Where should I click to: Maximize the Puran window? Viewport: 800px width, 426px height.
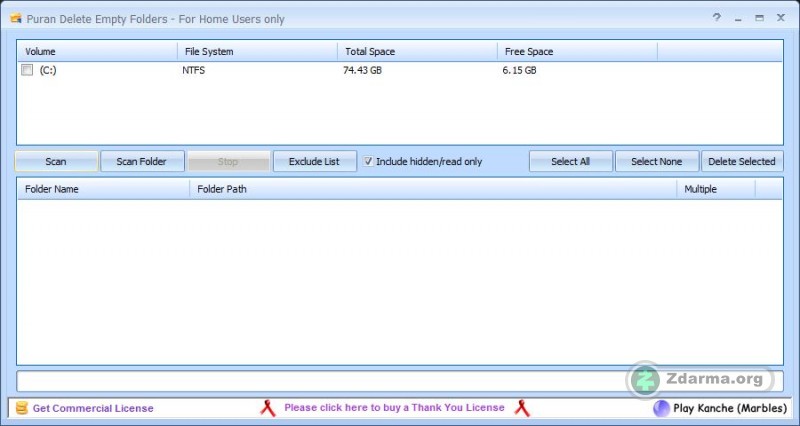point(760,18)
